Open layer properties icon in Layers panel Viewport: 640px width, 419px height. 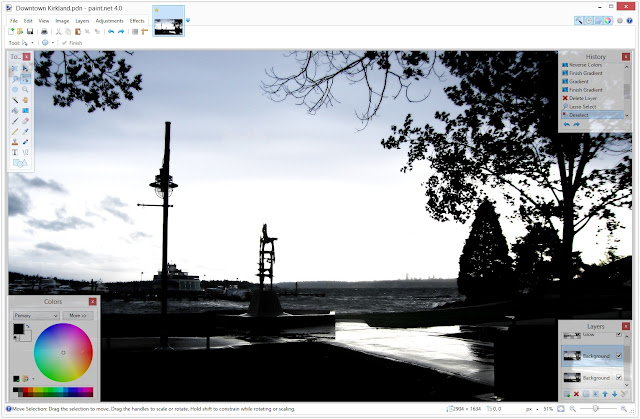click(624, 394)
